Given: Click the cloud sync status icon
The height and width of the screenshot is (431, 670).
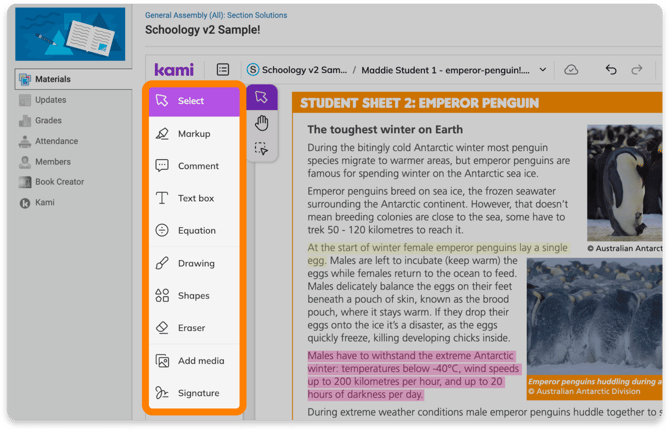Looking at the screenshot, I should point(571,70).
